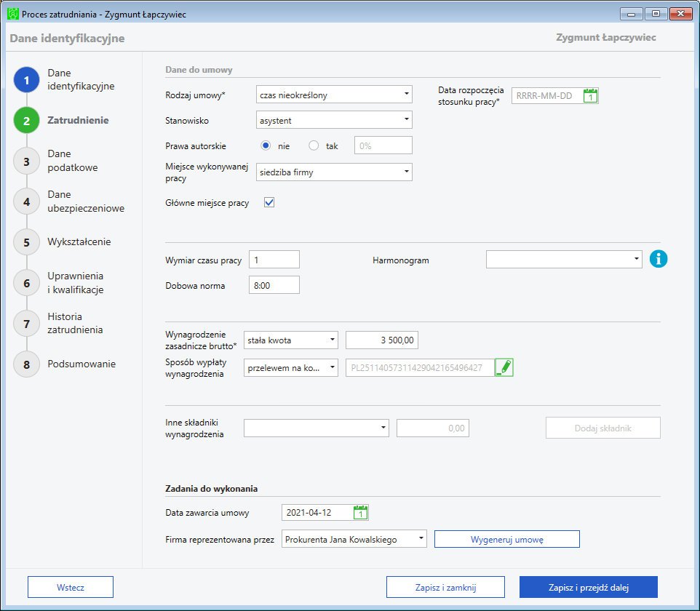Select 'nie' for Prawa autorskie
The width and height of the screenshot is (700, 611).
(x=266, y=145)
